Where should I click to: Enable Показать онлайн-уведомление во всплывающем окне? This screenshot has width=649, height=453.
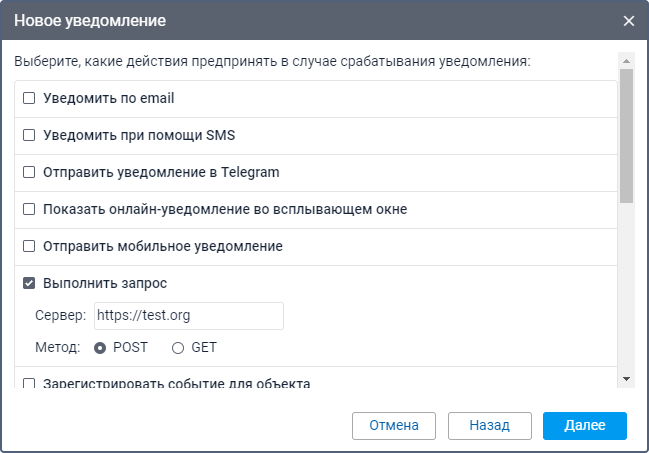(29, 209)
